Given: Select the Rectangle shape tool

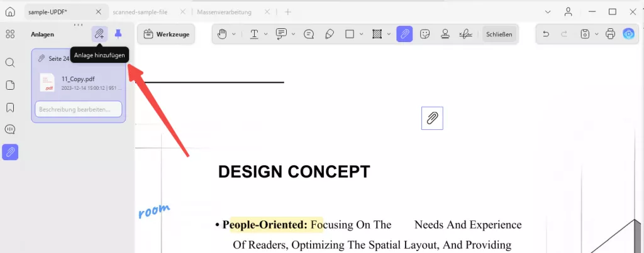Looking at the screenshot, I should coord(350,34).
